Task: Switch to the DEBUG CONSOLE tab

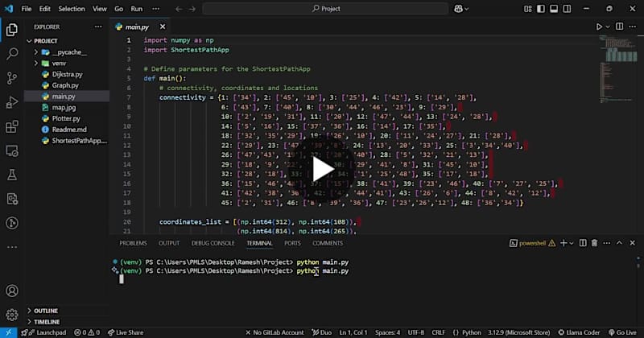Action: 213,243
